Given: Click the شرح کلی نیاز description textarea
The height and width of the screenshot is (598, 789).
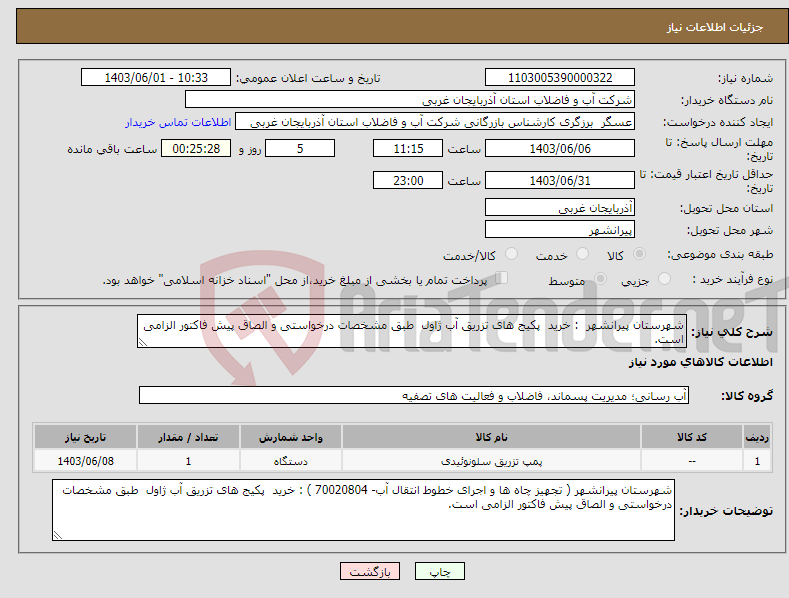Looking at the screenshot, I should coord(412,331).
